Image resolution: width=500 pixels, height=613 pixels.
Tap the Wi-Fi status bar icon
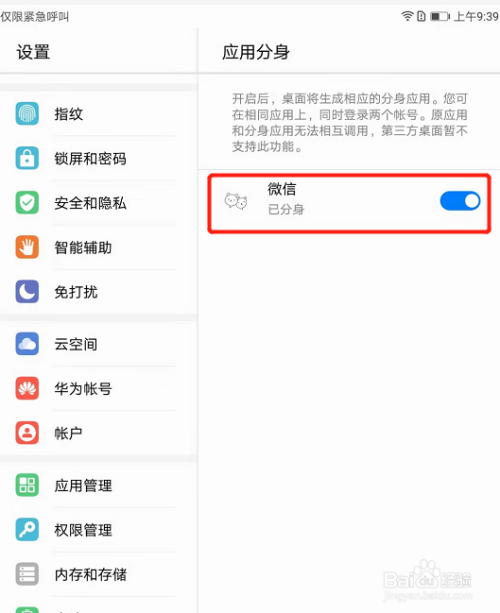coord(407,16)
